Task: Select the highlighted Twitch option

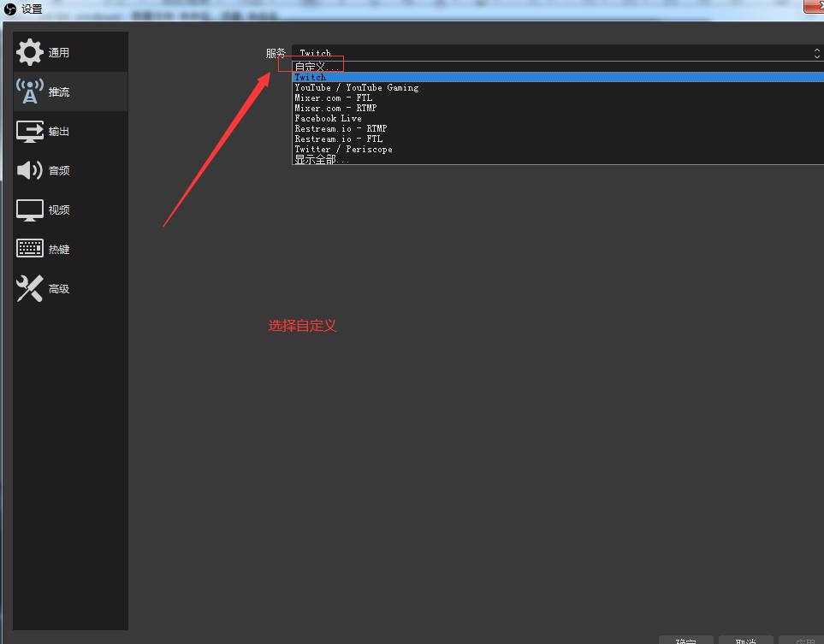Action: click(x=311, y=77)
